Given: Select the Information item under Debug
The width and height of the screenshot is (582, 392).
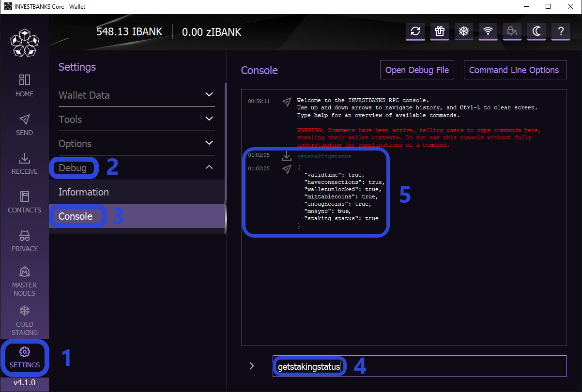Looking at the screenshot, I should [x=137, y=192].
